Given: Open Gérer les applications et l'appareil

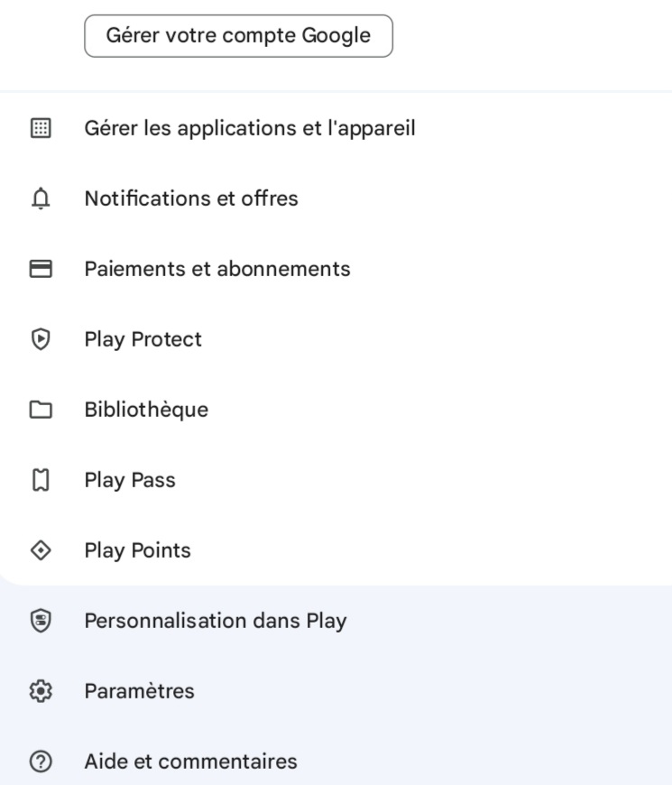Looking at the screenshot, I should 250,128.
